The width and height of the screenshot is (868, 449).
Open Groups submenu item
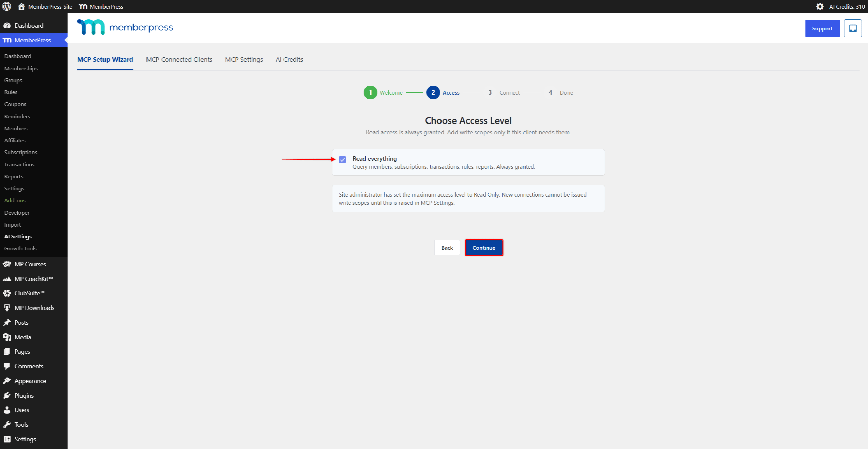pyautogui.click(x=13, y=80)
